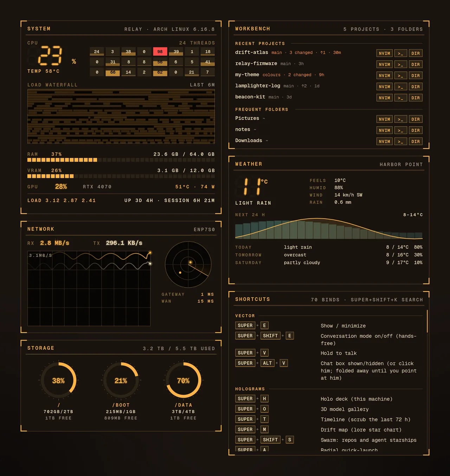
Task: Open the Pictures folder using DIR
Action: coord(416,120)
